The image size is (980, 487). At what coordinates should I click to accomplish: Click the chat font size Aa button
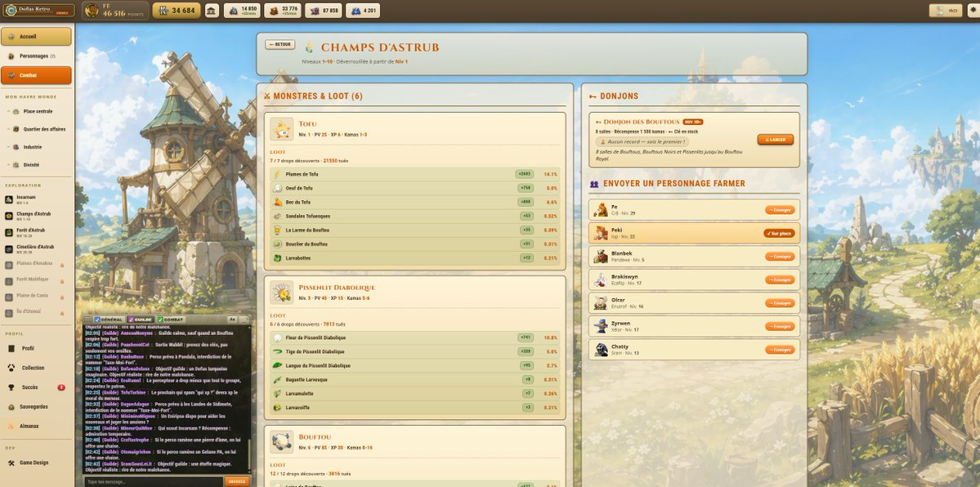click(232, 319)
